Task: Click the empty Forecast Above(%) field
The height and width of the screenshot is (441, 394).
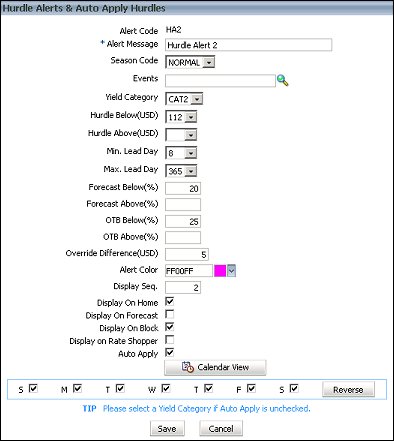Action: click(x=183, y=204)
